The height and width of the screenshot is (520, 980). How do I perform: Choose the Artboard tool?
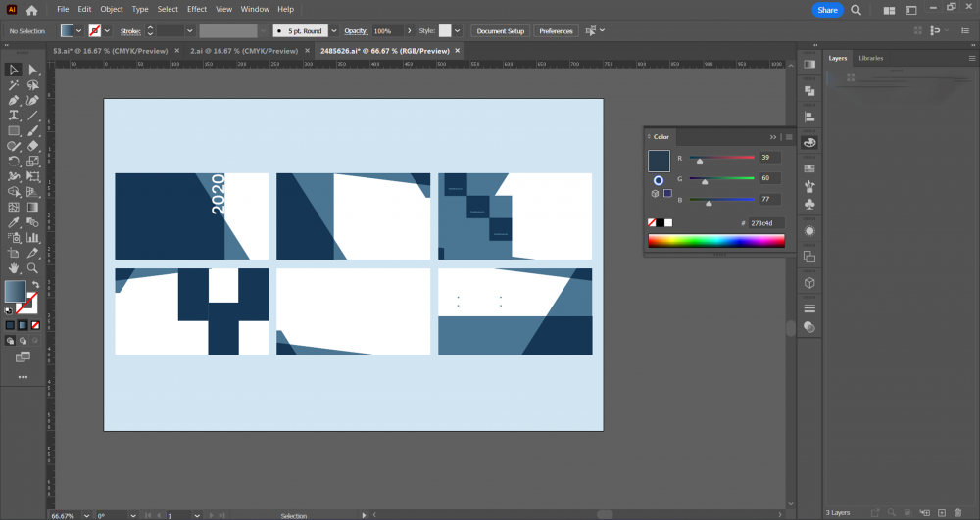click(13, 253)
